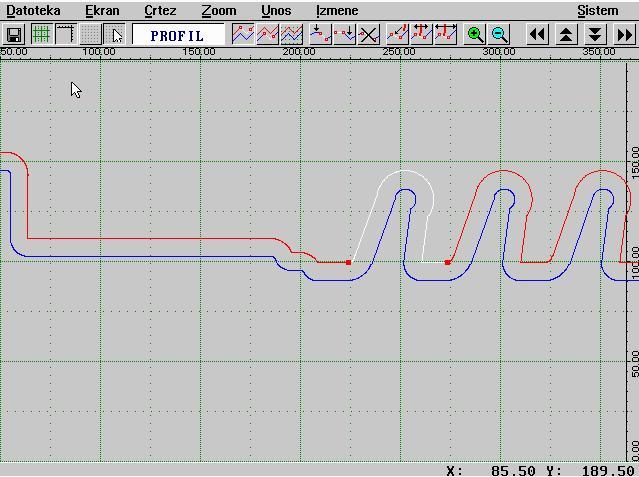
Task: Open the Sistem menu
Action: pyautogui.click(x=598, y=11)
